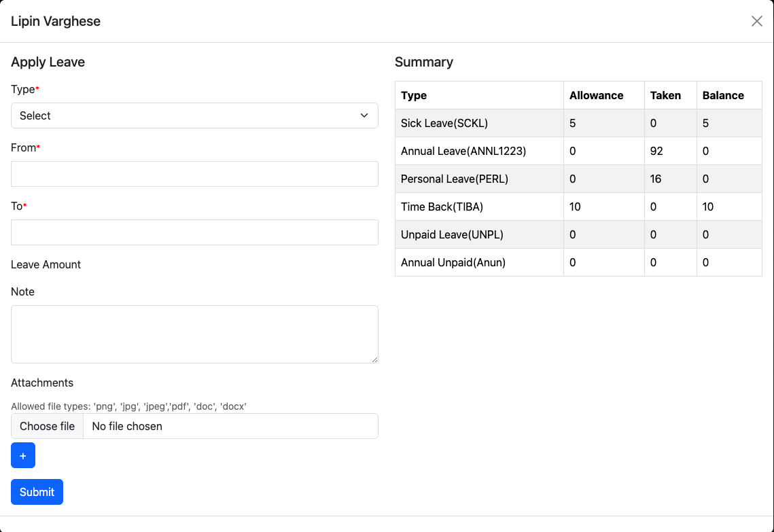Click the Allowance column header
The height and width of the screenshot is (532, 774).
(596, 96)
